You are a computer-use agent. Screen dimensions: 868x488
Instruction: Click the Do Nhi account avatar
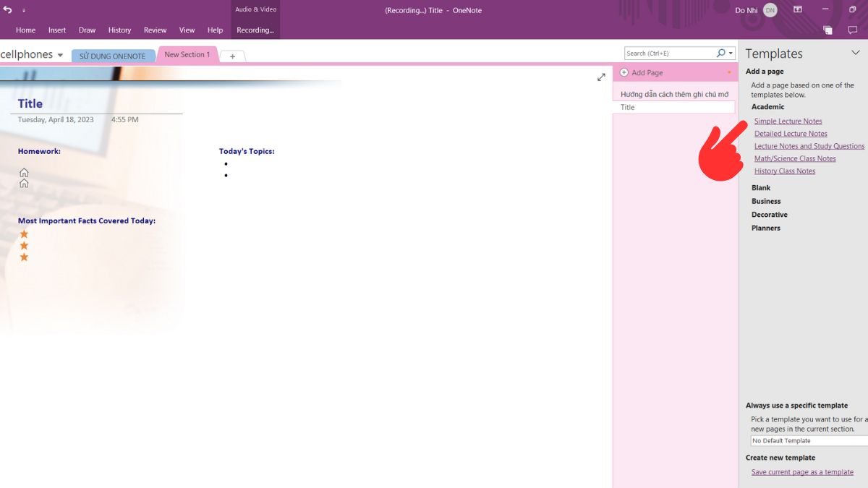point(770,10)
